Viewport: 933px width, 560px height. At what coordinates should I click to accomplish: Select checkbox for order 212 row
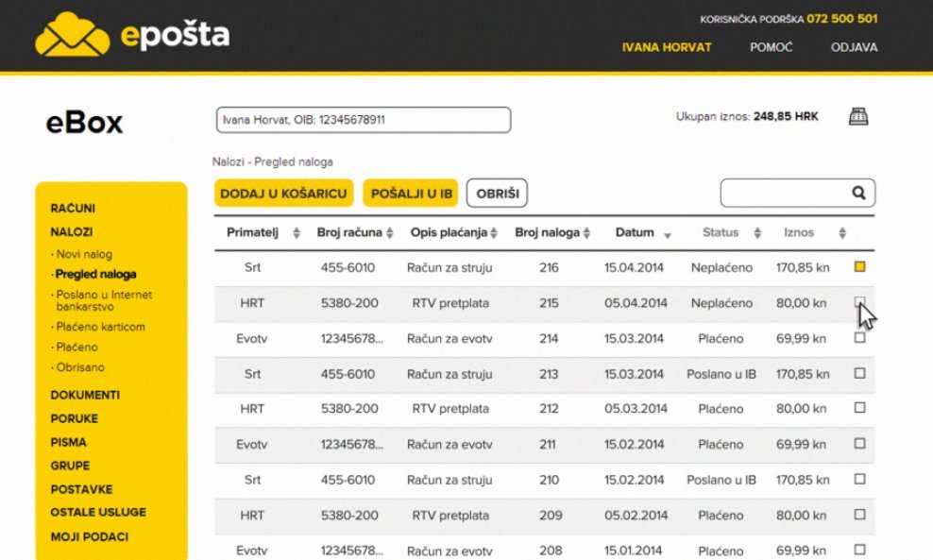pyautogui.click(x=859, y=408)
